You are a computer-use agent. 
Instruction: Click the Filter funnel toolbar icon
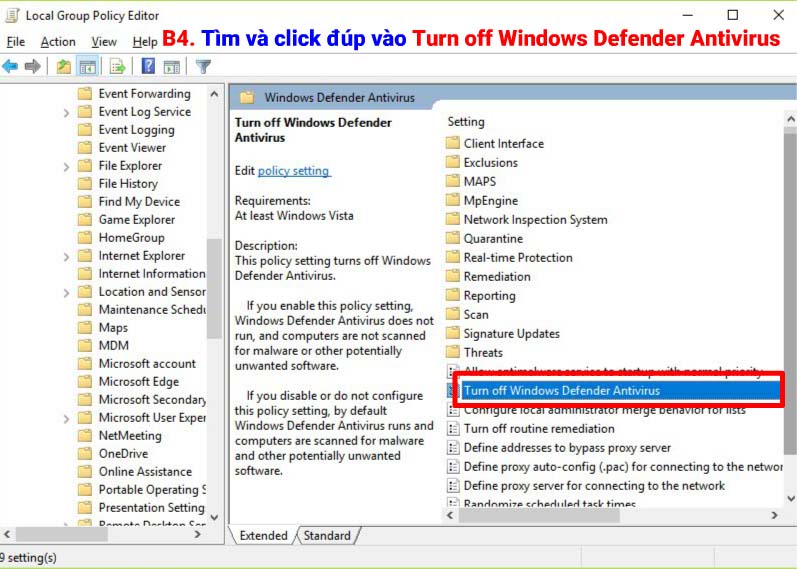(x=203, y=66)
